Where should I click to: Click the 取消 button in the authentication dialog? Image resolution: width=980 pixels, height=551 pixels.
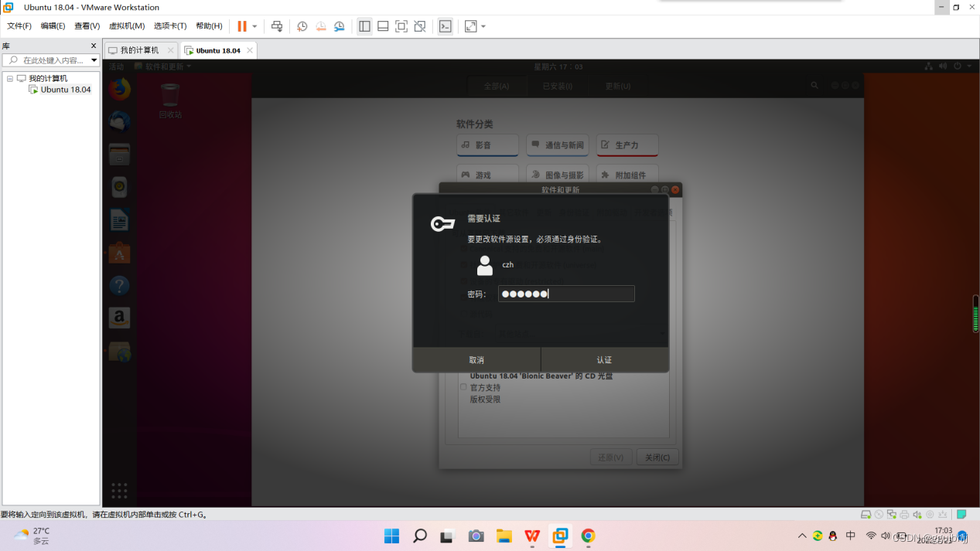click(476, 360)
